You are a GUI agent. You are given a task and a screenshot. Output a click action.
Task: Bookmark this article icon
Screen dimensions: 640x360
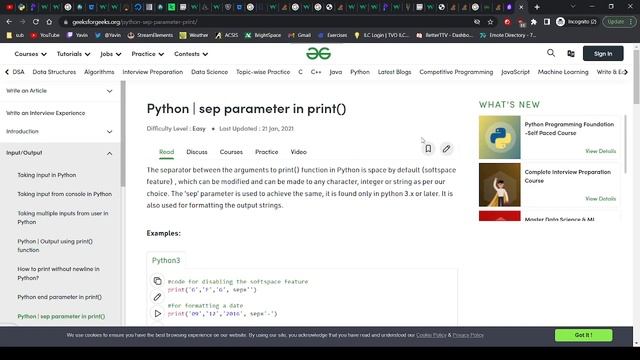[428, 149]
